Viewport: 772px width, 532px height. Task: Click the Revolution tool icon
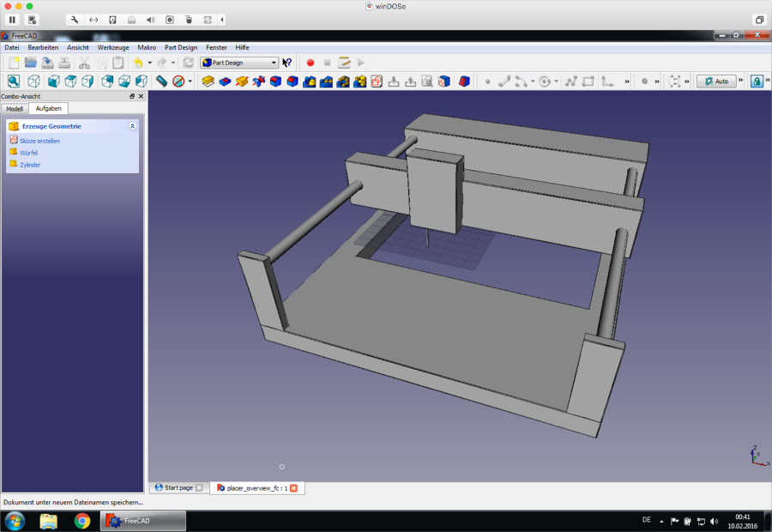click(242, 82)
